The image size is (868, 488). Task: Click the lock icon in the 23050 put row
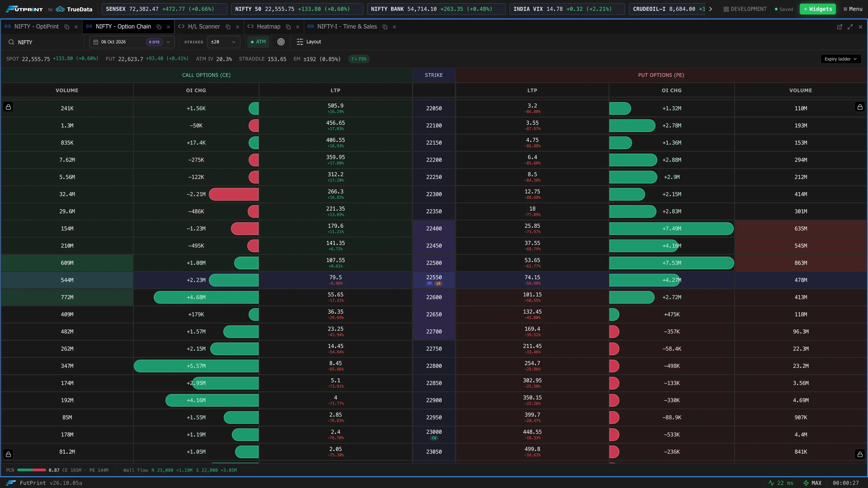[x=860, y=454]
